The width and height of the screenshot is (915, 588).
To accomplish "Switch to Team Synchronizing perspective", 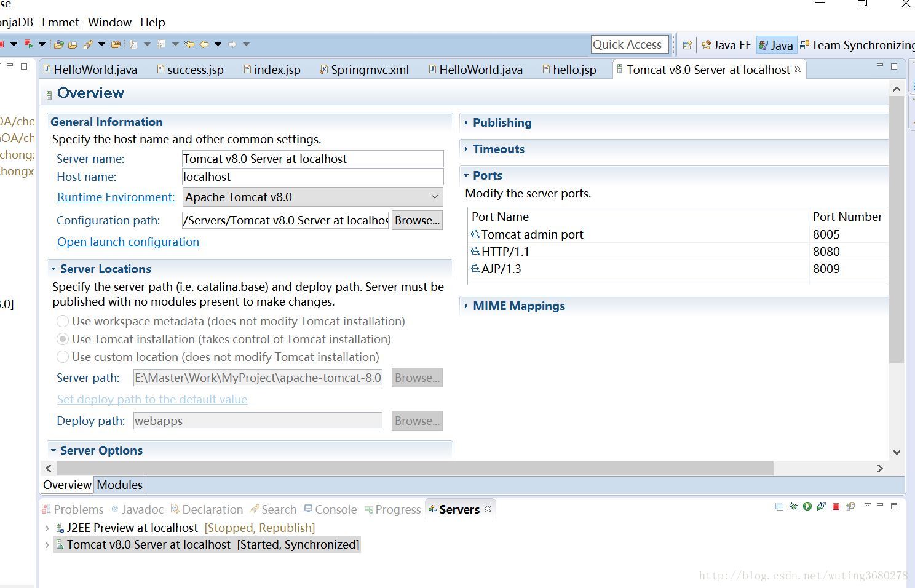I will click(857, 45).
